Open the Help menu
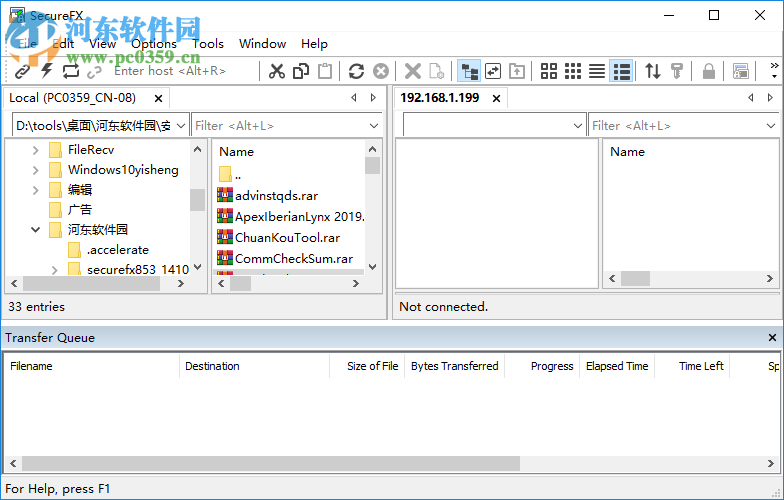Screen dimensions: 784x500 click(314, 44)
